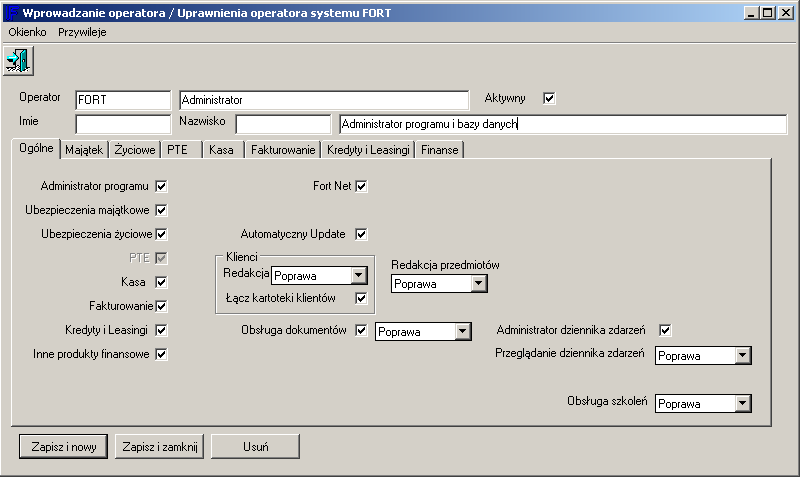
Task: Uncheck Administrator programu checkbox
Action: click(x=161, y=186)
